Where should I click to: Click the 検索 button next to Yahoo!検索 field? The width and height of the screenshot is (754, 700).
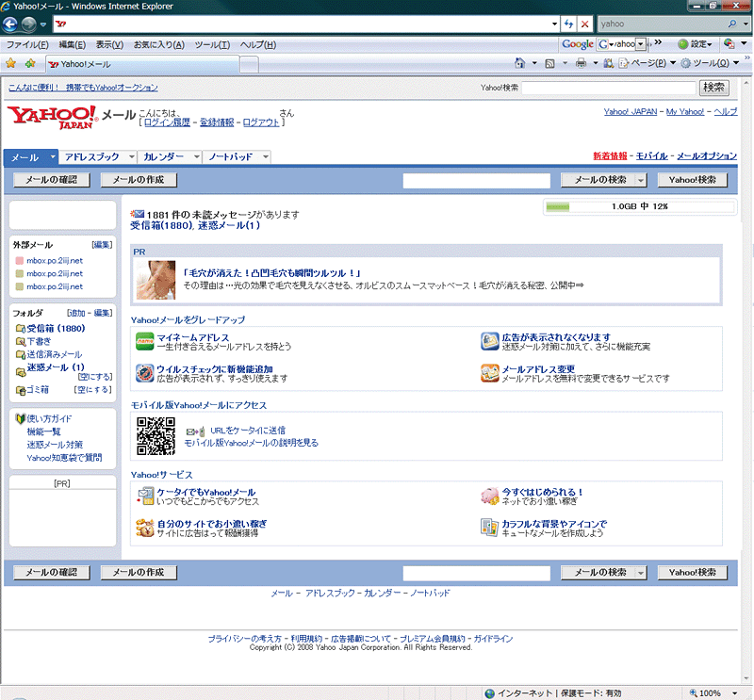click(x=713, y=87)
